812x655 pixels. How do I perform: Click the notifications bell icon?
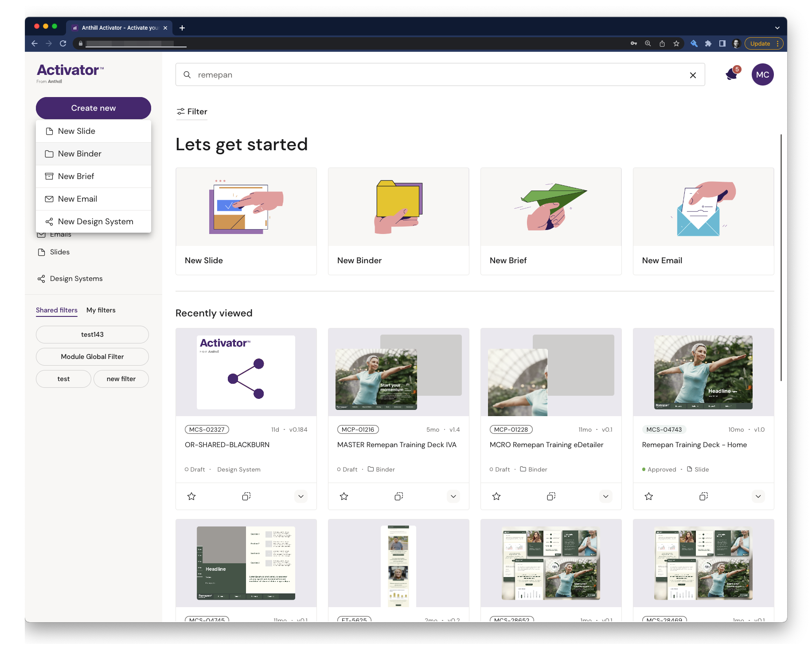tap(732, 74)
